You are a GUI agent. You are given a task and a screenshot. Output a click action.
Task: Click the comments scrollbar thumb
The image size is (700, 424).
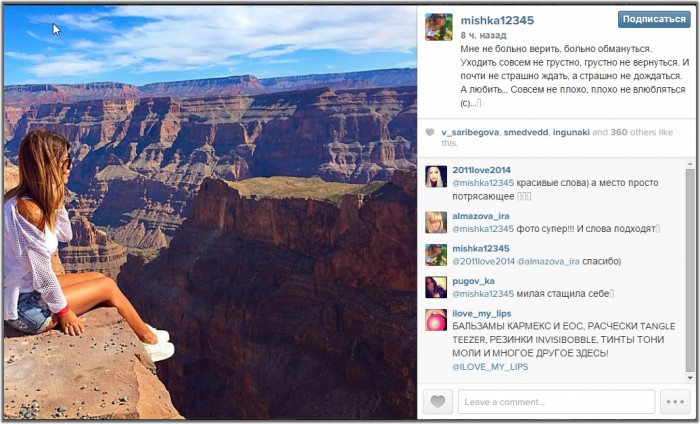click(690, 270)
